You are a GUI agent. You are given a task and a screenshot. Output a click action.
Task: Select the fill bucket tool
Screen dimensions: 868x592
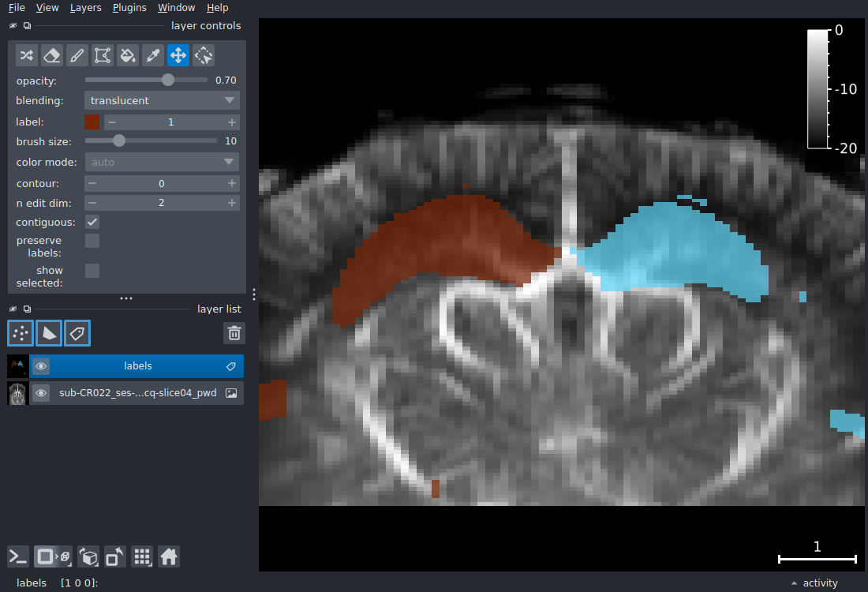128,55
